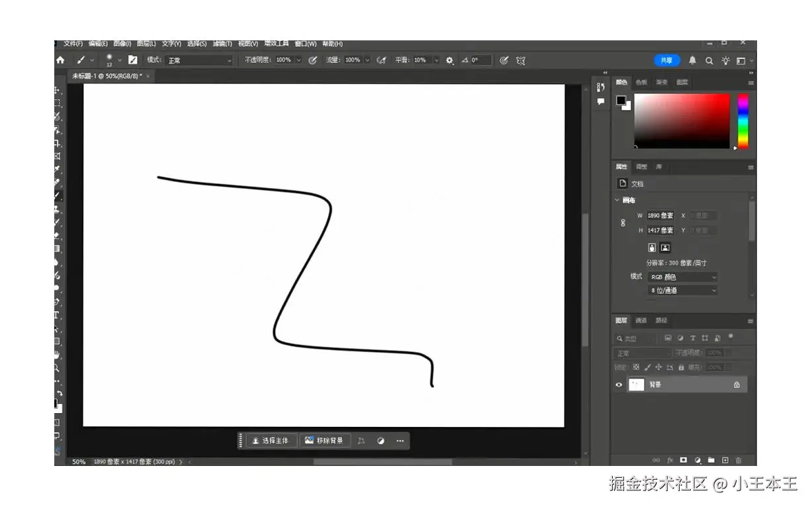Select the Brush tool in toolbox

pos(58,196)
